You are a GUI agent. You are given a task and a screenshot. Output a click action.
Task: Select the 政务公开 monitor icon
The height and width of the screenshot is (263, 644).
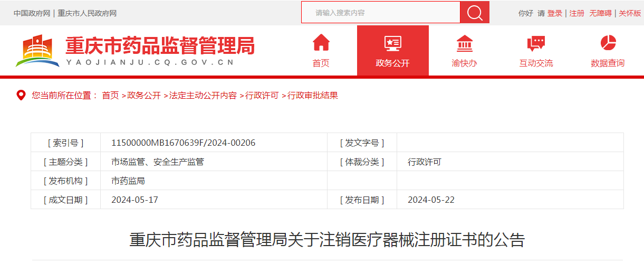coord(392,43)
